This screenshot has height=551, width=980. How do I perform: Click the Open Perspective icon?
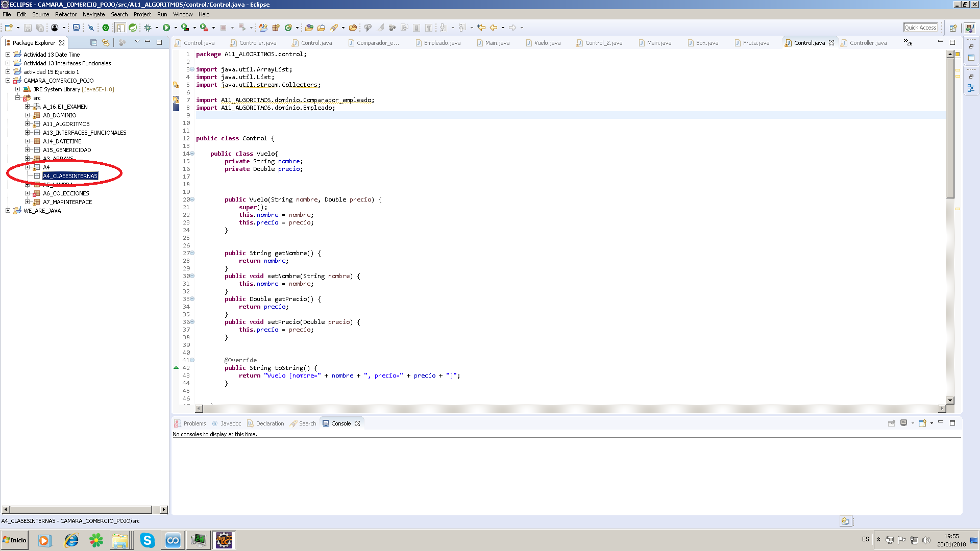[953, 28]
